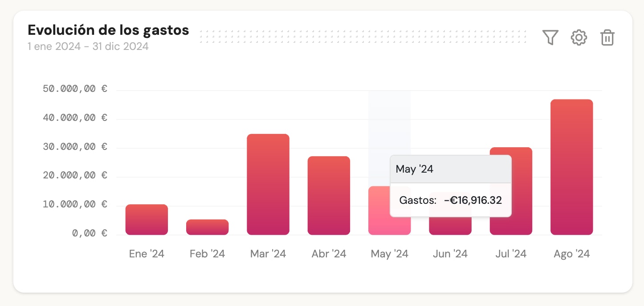
Task: Click the '50.000,00 €' y-axis label
Action: tap(75, 89)
